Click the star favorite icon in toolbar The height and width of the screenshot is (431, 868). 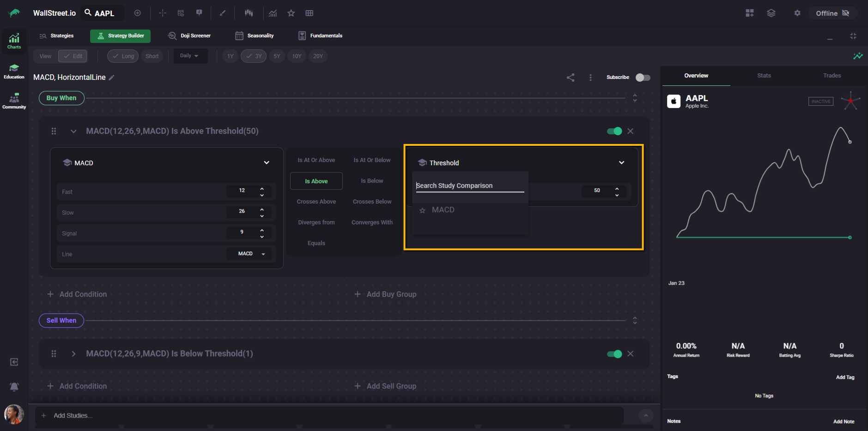pos(291,13)
